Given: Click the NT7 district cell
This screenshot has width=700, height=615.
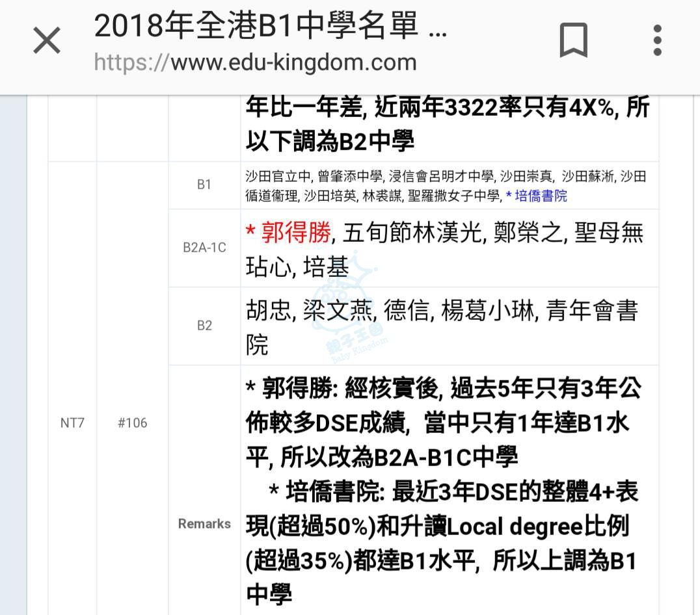Looking at the screenshot, I should [72, 423].
